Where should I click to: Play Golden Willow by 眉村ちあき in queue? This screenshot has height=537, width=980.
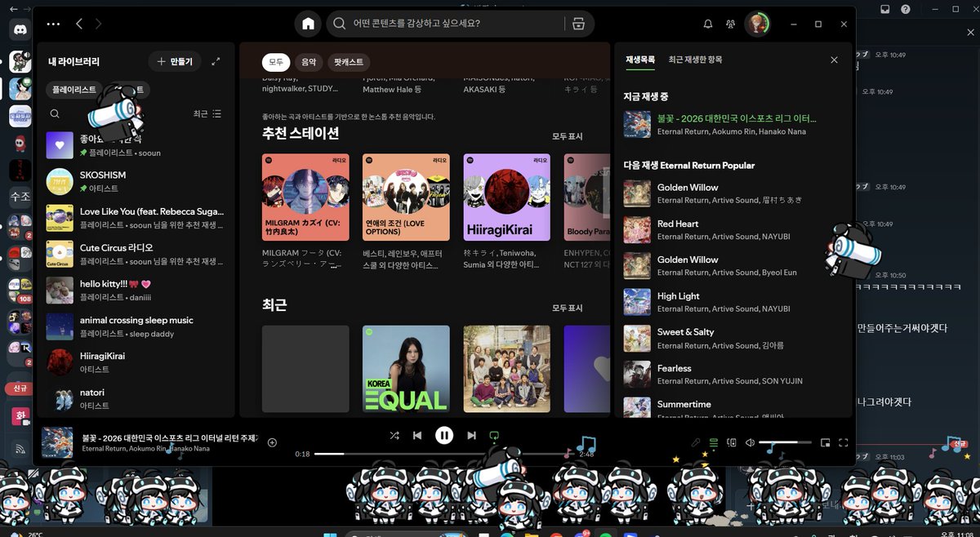pyautogui.click(x=732, y=193)
